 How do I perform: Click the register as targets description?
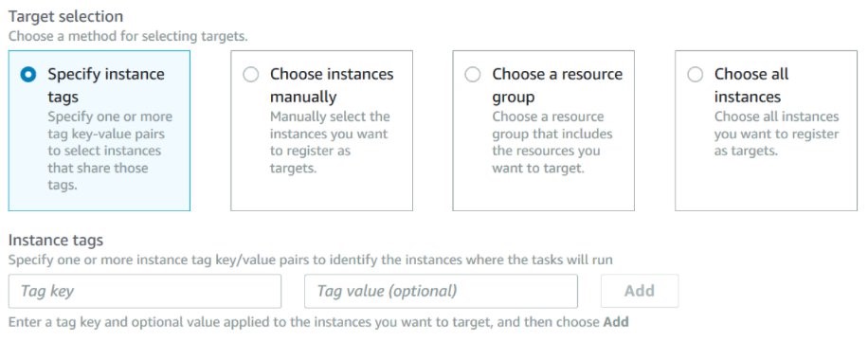pyautogui.click(x=777, y=134)
